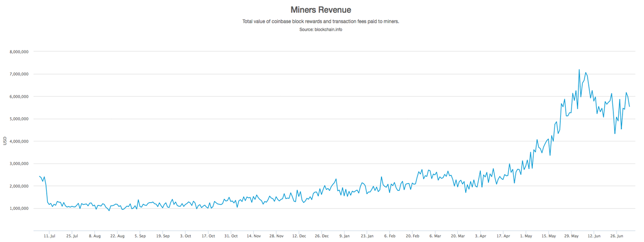Click the "1. May" date label
Image resolution: width=644 pixels, height=242 pixels.
pyautogui.click(x=526, y=236)
